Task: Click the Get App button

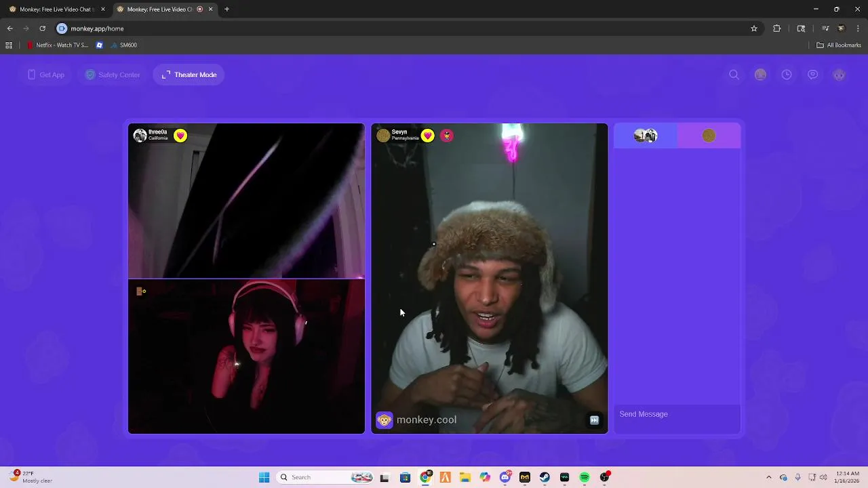Action: tap(46, 75)
